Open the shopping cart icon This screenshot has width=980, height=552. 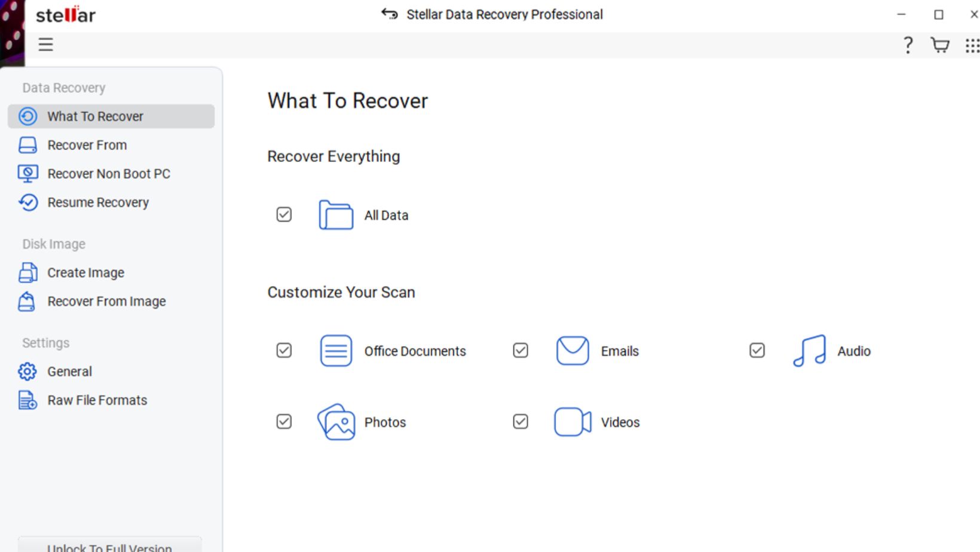pos(940,45)
